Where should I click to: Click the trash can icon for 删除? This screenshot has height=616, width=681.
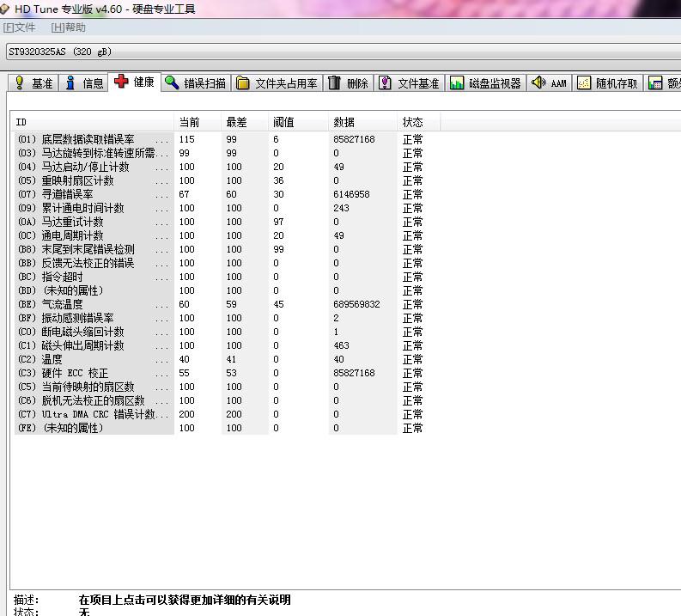334,82
